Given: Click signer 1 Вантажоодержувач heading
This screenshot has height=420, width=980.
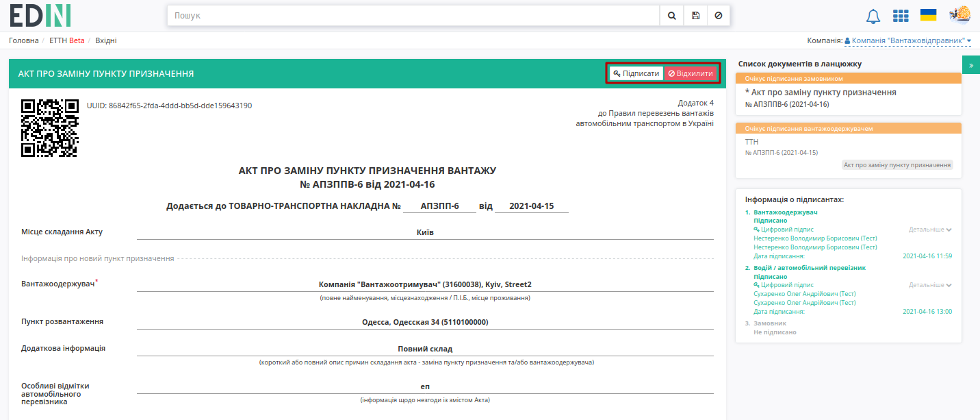Looking at the screenshot, I should pos(786,212).
